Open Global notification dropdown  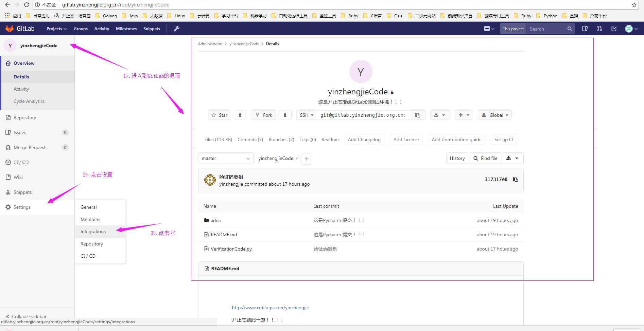(494, 115)
